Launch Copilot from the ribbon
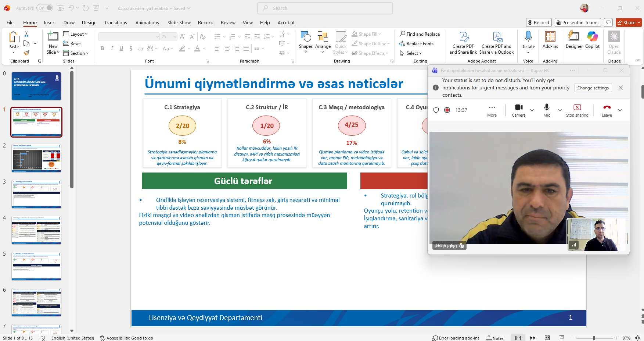 [592, 40]
